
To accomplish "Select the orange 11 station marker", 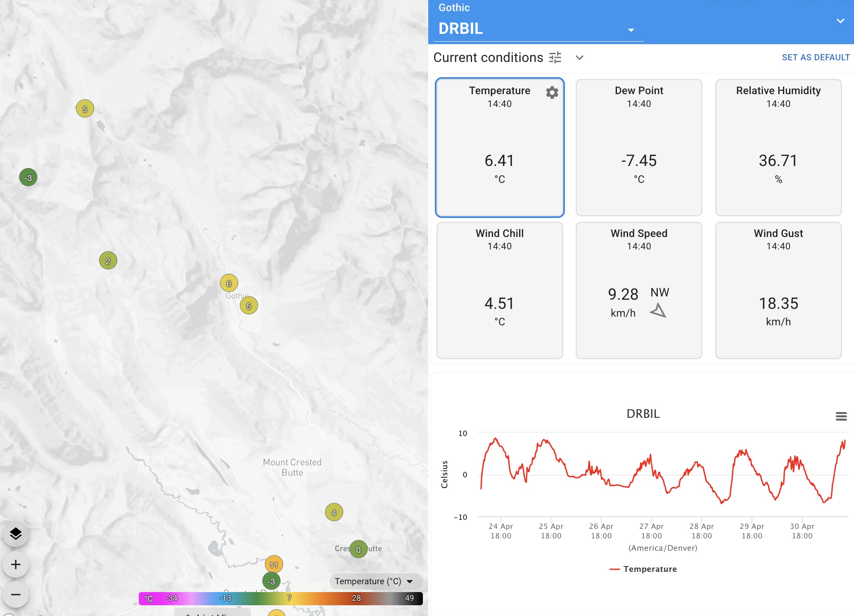I will coord(274,564).
